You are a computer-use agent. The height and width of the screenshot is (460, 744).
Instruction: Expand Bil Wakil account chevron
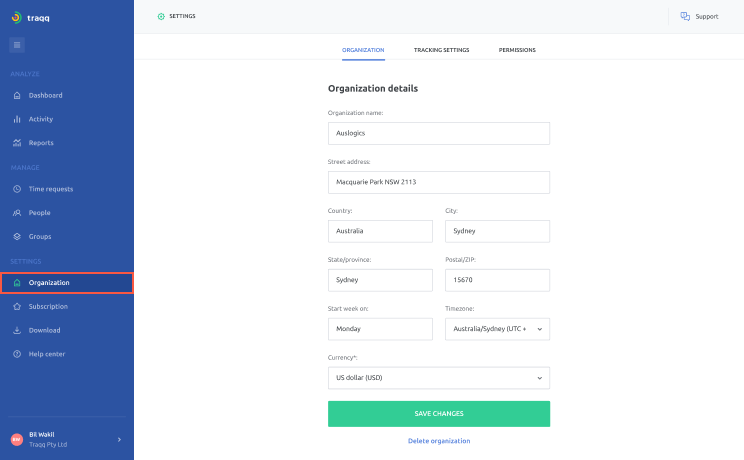pos(120,440)
